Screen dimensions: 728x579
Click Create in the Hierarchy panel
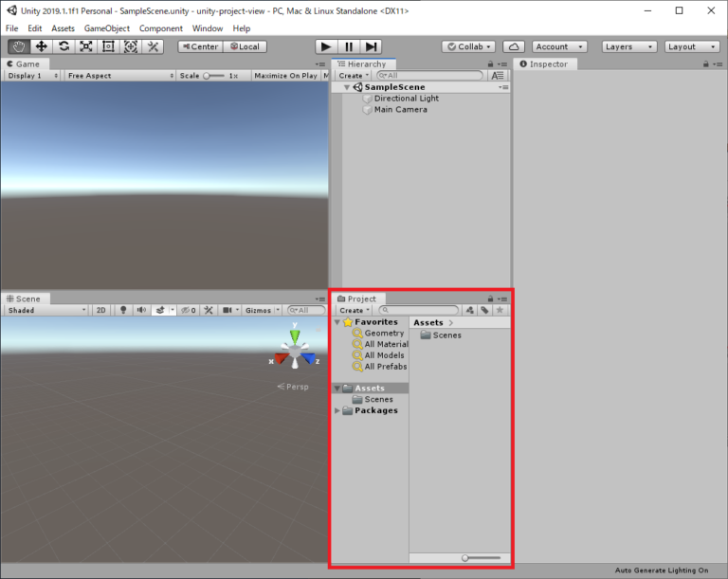click(354, 75)
